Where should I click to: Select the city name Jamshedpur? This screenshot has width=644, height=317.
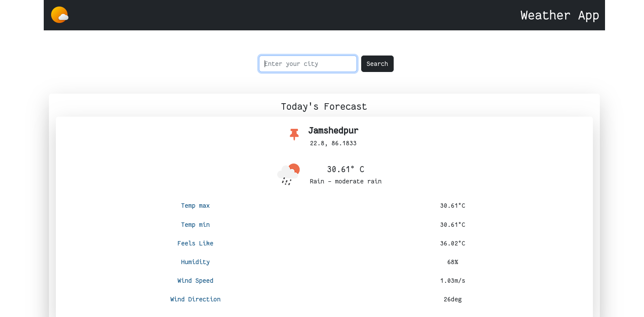tap(333, 131)
